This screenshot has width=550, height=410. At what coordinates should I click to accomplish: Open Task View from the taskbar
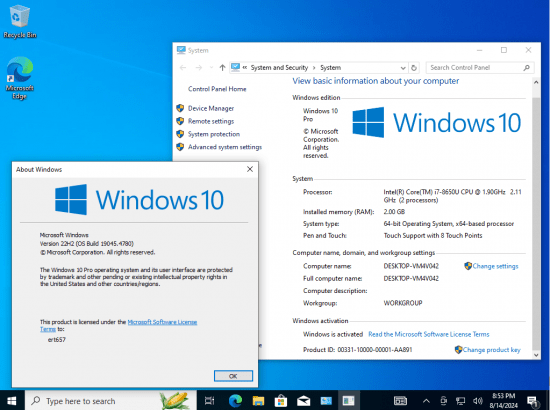209,401
